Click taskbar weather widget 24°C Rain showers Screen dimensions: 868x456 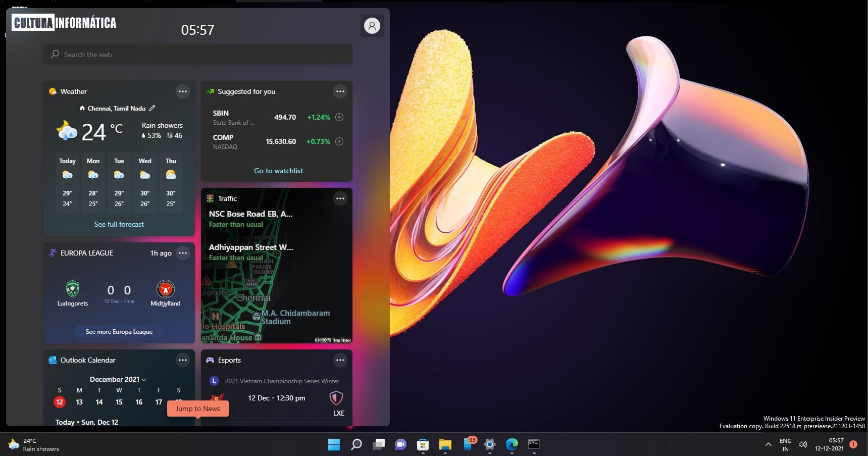point(34,444)
